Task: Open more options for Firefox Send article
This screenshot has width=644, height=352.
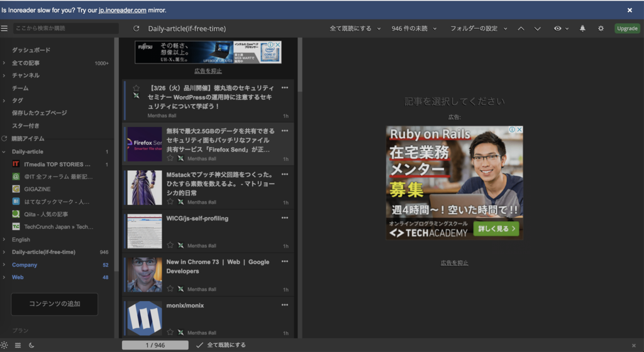Action: 285,131
